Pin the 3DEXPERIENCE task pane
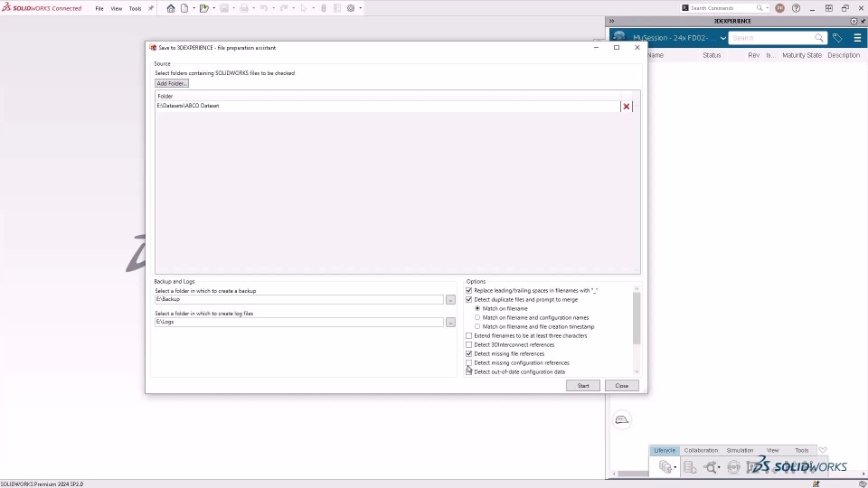Viewport: 868px width, 488px height. [x=863, y=21]
